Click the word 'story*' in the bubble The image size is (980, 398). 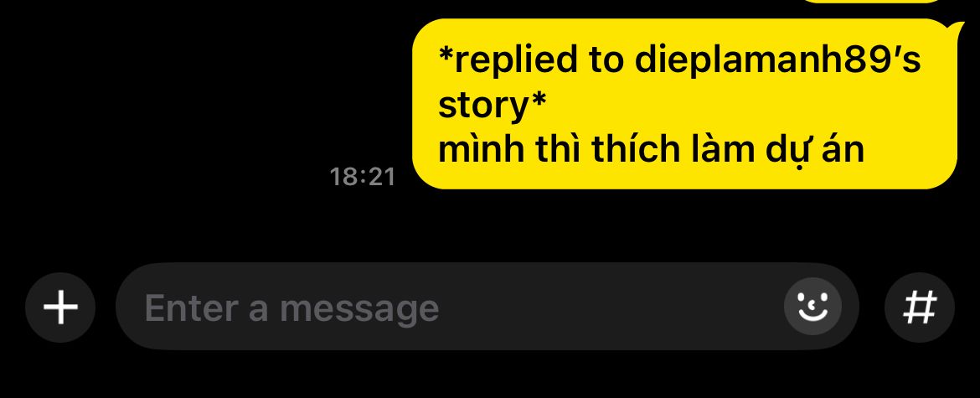point(493,105)
